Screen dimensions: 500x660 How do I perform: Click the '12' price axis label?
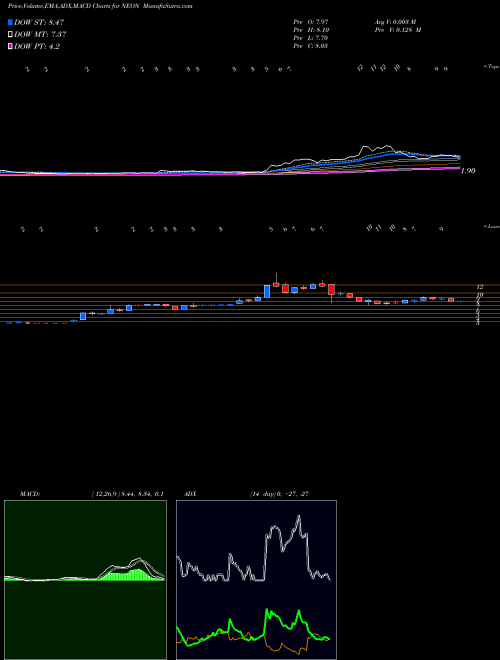tap(480, 286)
